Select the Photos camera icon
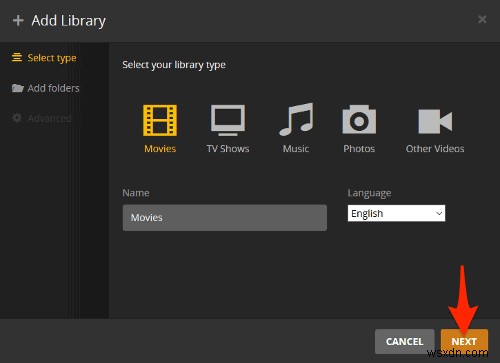 click(359, 119)
